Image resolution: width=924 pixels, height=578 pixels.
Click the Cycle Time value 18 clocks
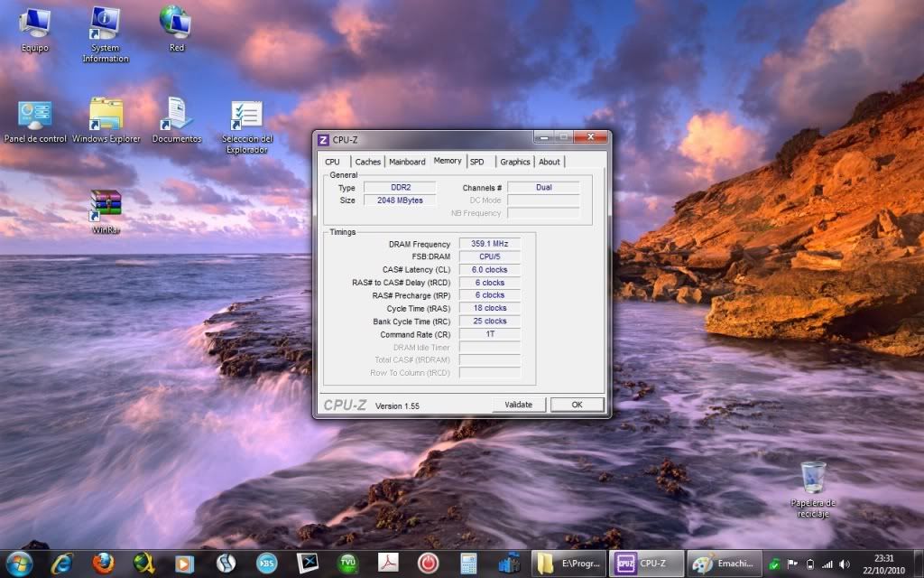tap(490, 308)
